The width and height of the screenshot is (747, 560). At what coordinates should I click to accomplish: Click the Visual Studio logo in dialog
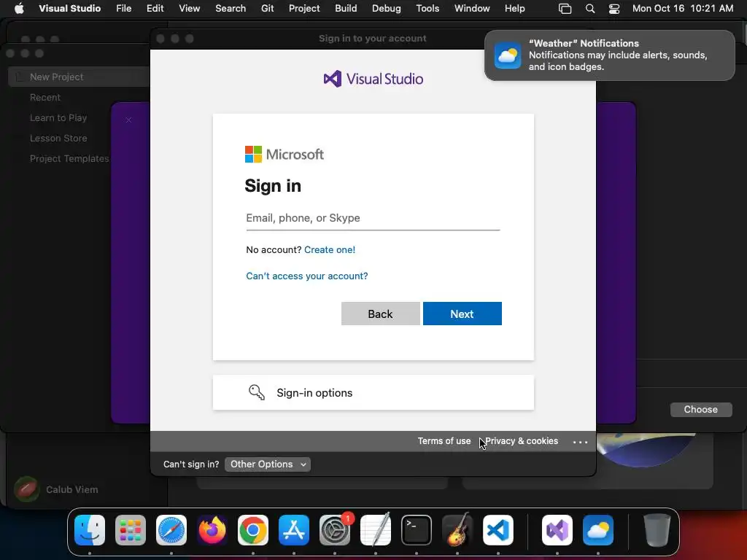pos(373,79)
